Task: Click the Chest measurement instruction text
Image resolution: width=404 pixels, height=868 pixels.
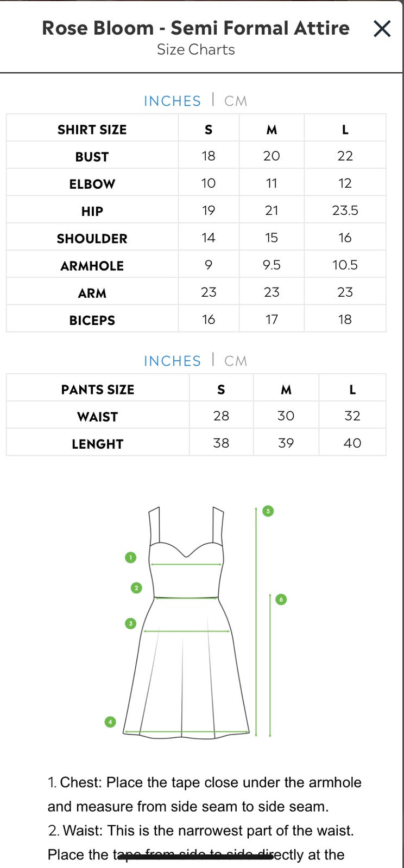Action: pyautogui.click(x=204, y=794)
